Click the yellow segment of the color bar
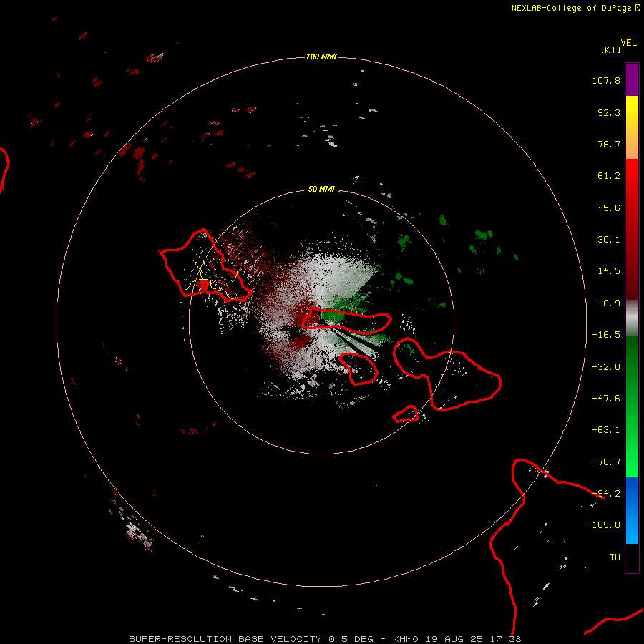Screen dimensions: 644x644 coord(632,111)
